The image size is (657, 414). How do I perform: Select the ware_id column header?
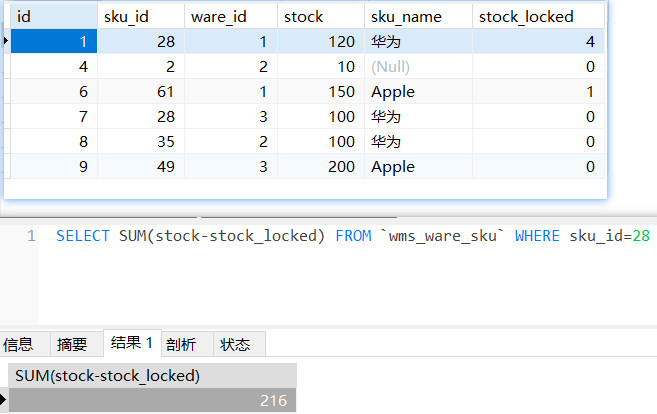pos(230,16)
